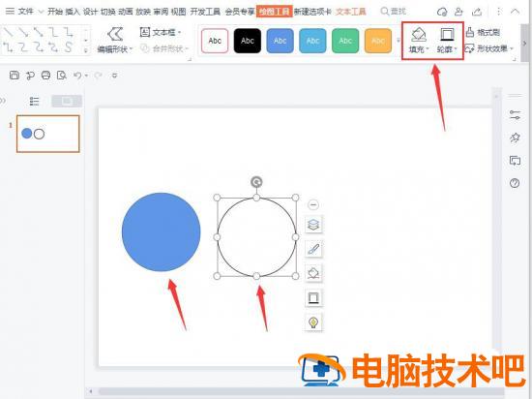Select the blue filled circle
Screen dimensions: 532x399
point(162,232)
